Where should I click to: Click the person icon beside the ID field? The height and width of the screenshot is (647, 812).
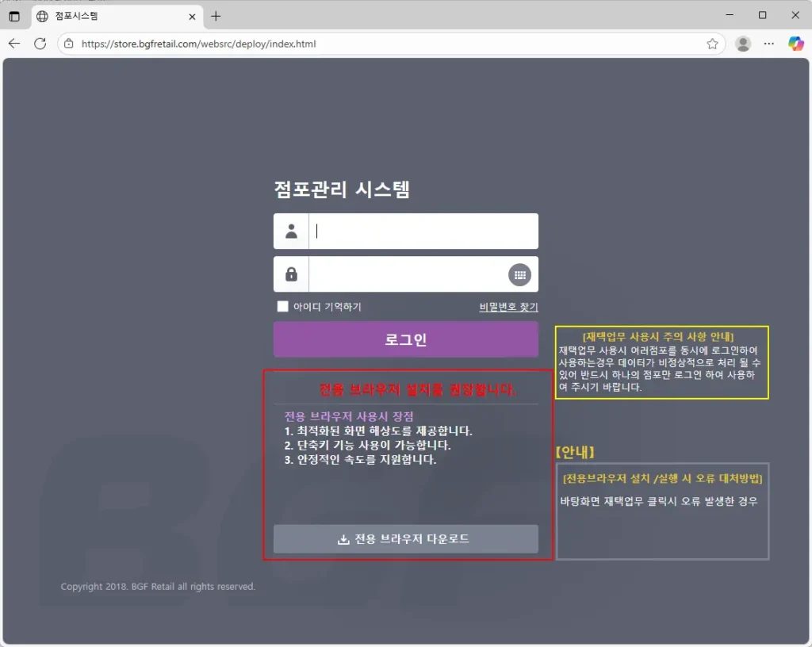tap(291, 232)
